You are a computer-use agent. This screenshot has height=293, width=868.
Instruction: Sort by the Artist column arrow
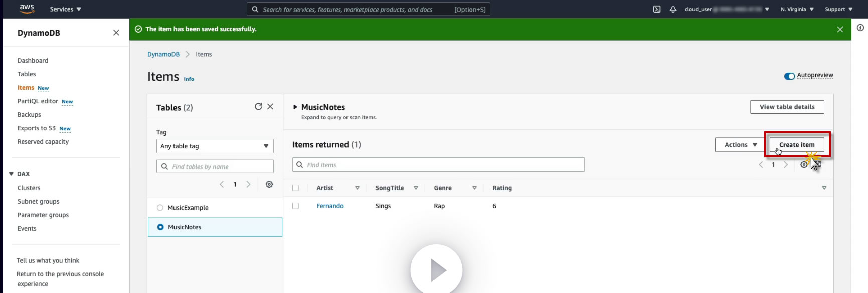(357, 188)
